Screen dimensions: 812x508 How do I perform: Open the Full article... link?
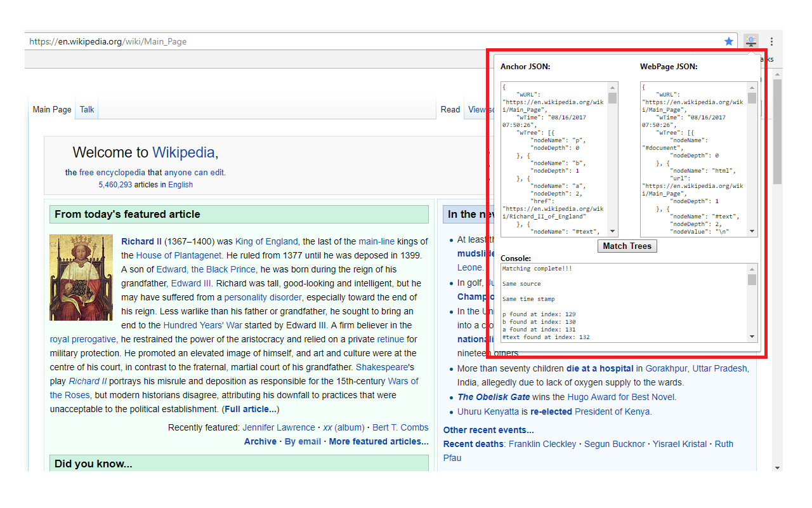coord(250,409)
